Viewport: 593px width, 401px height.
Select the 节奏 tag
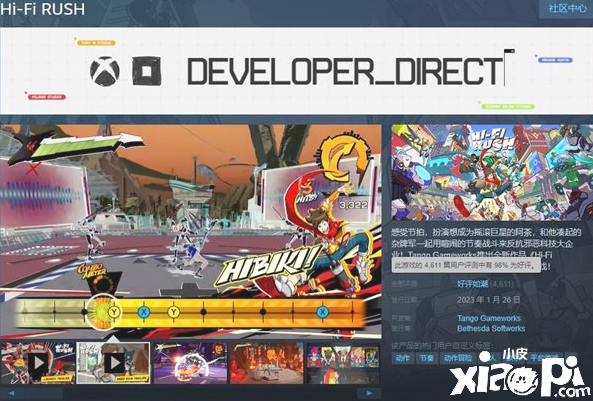(427, 358)
